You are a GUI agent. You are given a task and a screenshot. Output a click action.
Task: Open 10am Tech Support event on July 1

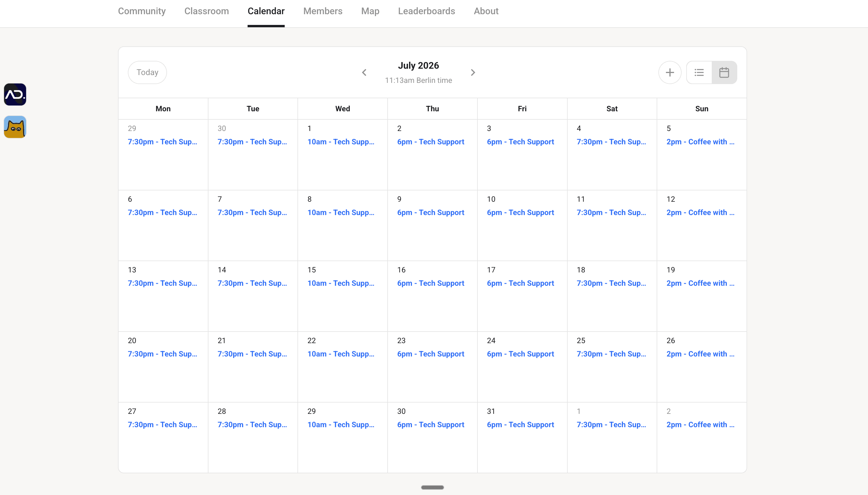click(341, 142)
